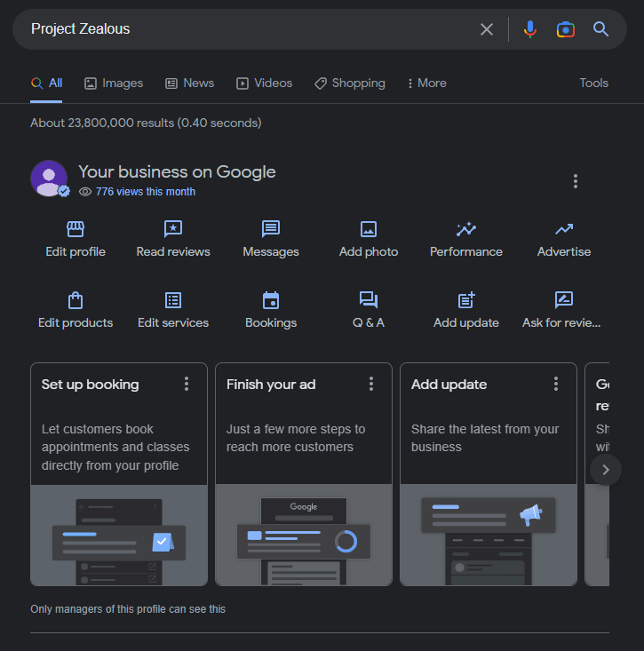Click the Advertise trending arrow icon
This screenshot has height=651, width=644.
(564, 229)
